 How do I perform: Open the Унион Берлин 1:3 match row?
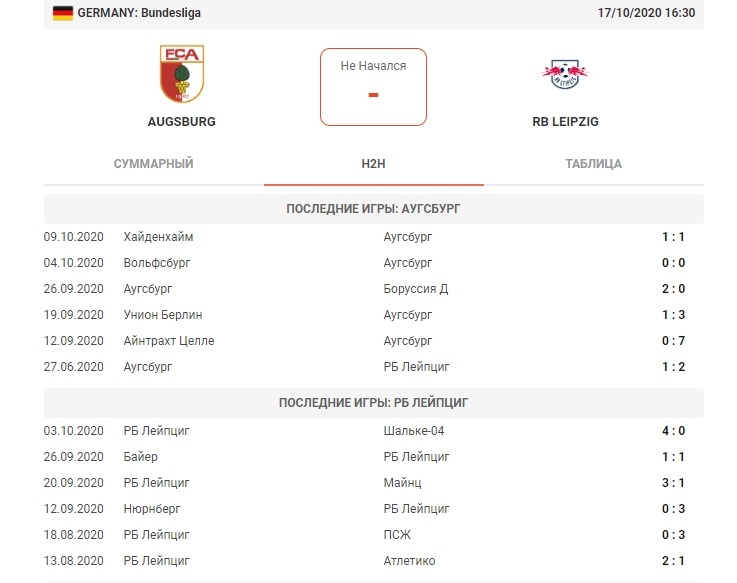[373, 315]
